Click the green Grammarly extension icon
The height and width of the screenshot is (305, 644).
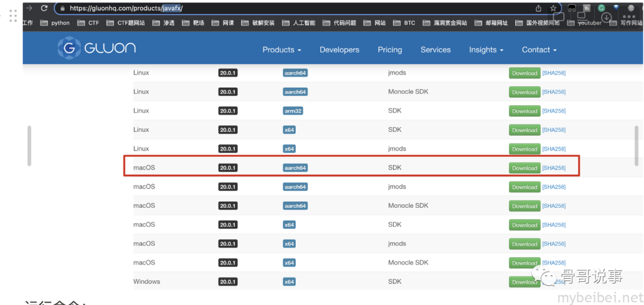[601, 8]
